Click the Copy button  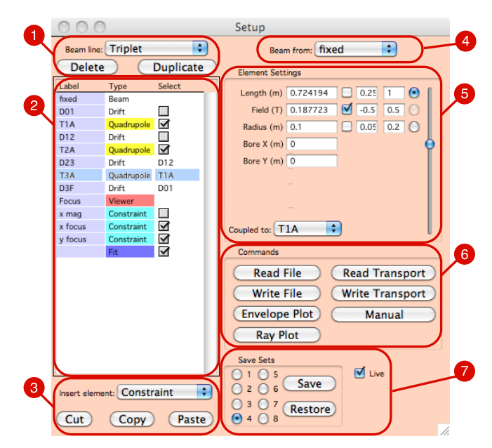[x=132, y=419]
